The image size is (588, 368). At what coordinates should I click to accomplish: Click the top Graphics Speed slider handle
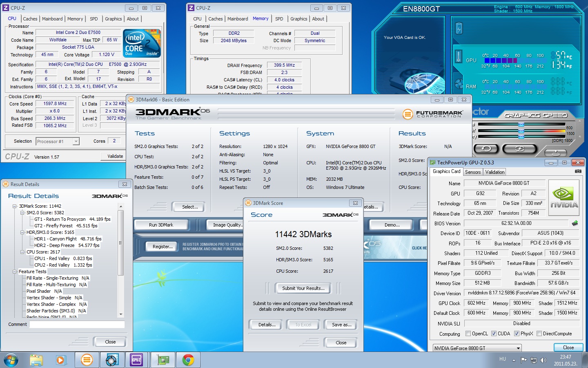click(x=521, y=125)
